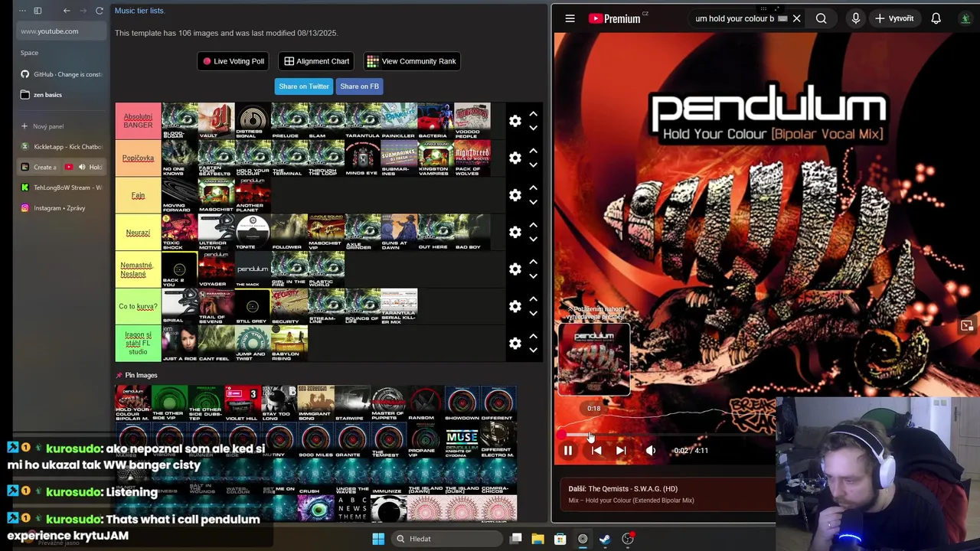
Task: Click the browser sidebar three-dots menu
Action: [x=22, y=11]
